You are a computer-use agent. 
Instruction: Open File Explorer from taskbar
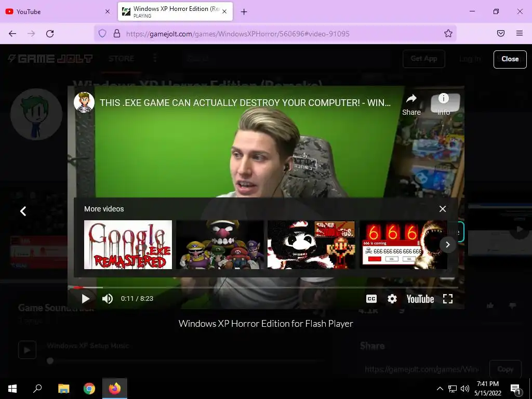(64, 389)
